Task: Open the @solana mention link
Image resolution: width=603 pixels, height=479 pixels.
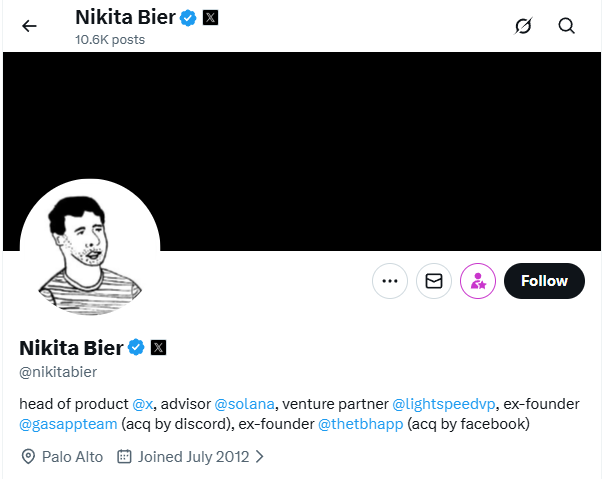Action: tap(243, 404)
